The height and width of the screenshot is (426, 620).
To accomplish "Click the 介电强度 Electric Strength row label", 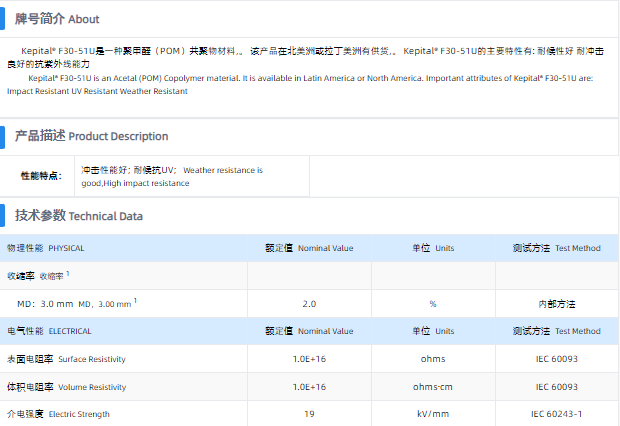I will pyautogui.click(x=58, y=414).
